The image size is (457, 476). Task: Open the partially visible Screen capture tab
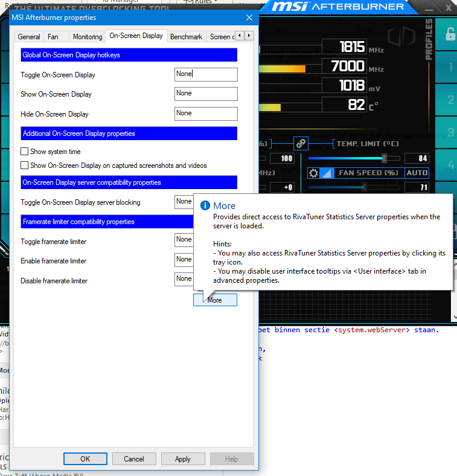(222, 37)
